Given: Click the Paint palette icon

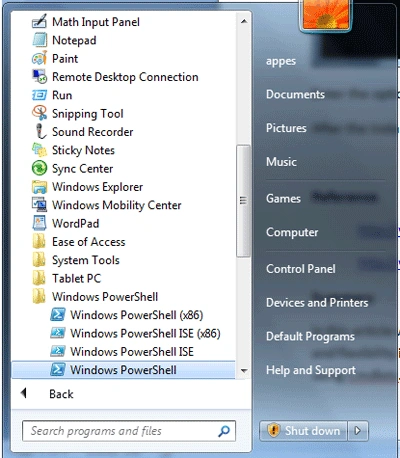Looking at the screenshot, I should tap(39, 59).
